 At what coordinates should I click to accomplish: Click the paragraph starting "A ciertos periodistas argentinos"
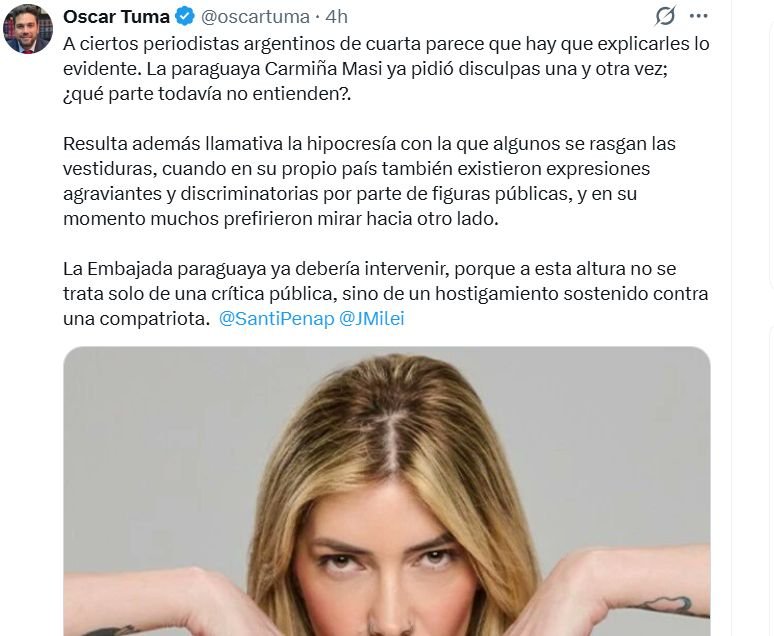[387, 69]
